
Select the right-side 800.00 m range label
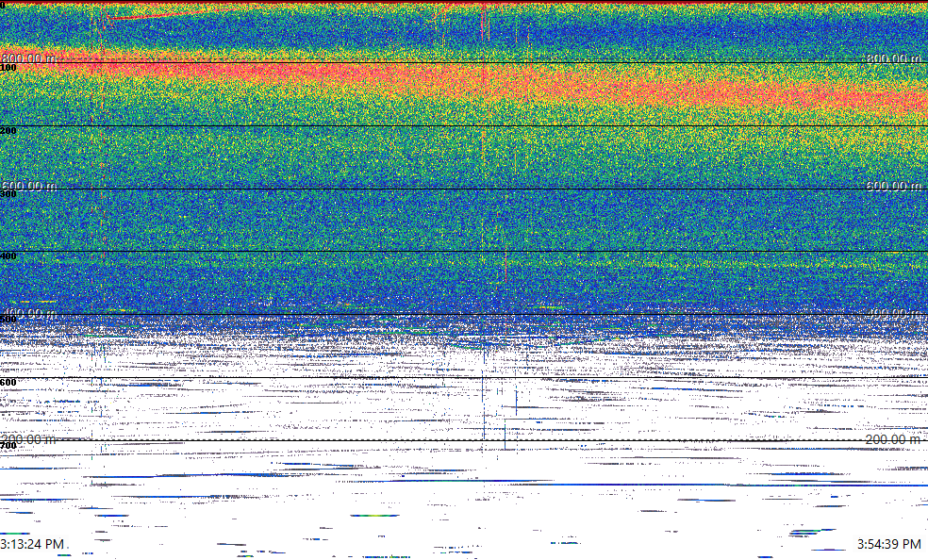tap(894, 58)
